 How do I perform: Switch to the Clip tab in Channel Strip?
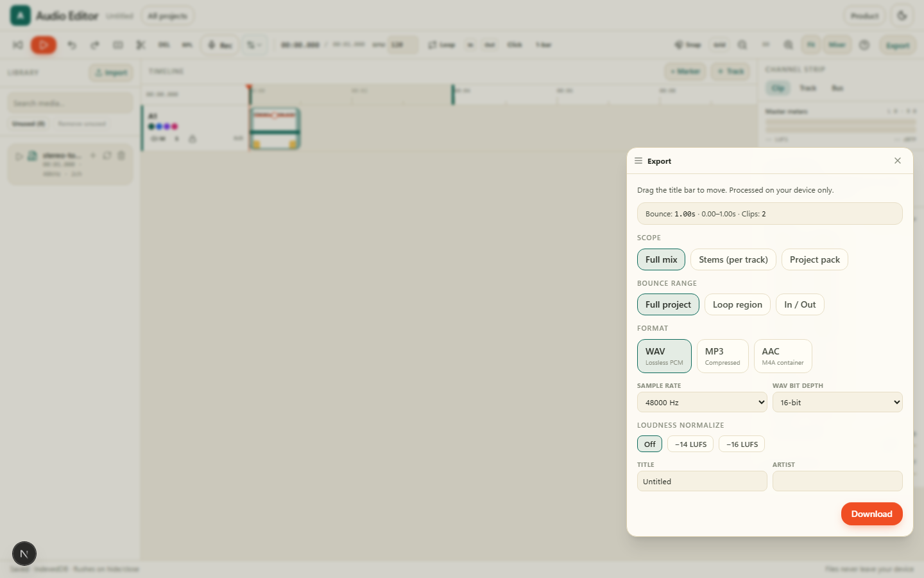pyautogui.click(x=778, y=88)
